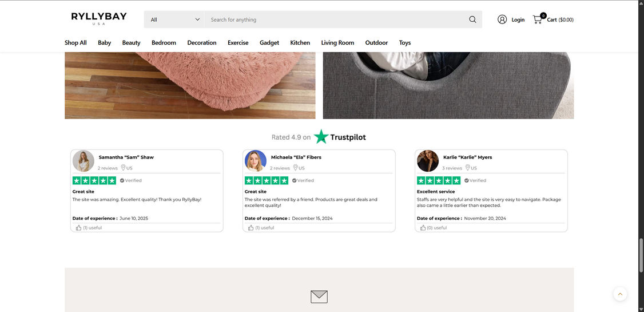Image resolution: width=644 pixels, height=312 pixels.
Task: Open the shopping cart icon
Action: coord(537,19)
